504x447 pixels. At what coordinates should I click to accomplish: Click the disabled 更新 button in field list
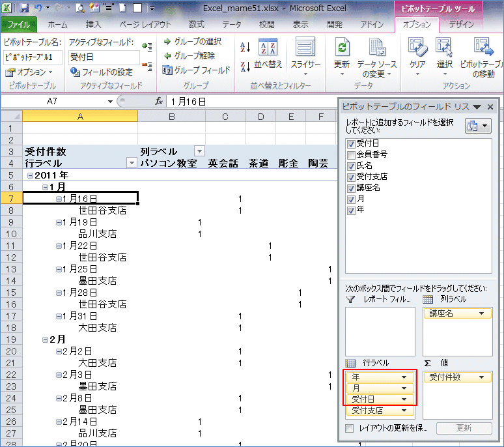click(x=464, y=428)
